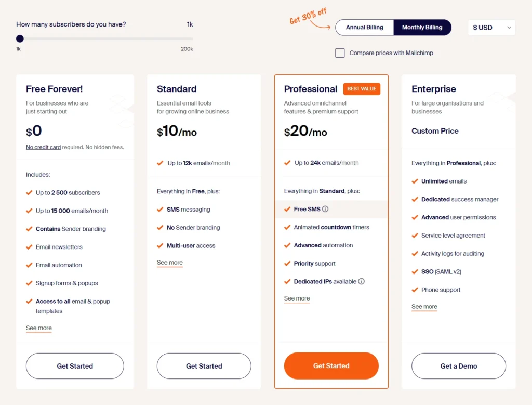Open the $ USD currency dropdown
Screen dimensions: 532x405
point(491,28)
